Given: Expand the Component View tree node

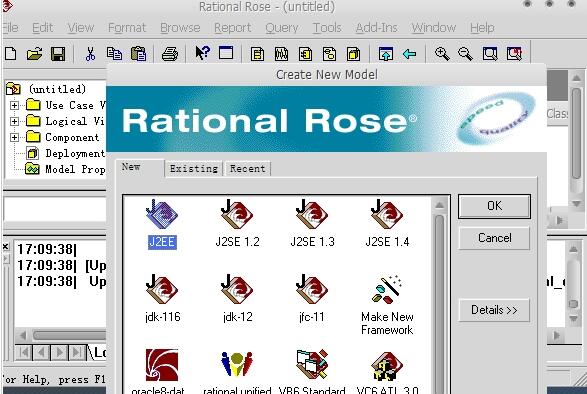Looking at the screenshot, I should [14, 137].
